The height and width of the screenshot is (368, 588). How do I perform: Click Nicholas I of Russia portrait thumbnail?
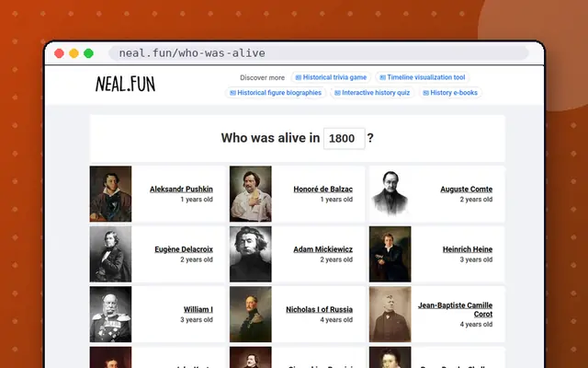click(251, 315)
